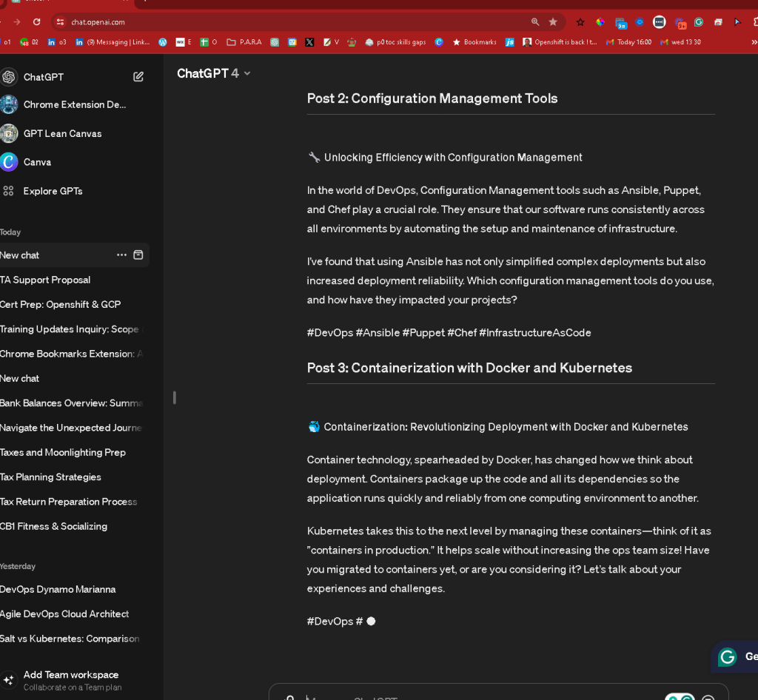Open the rainbow color wheel extension
The height and width of the screenshot is (700, 758).
click(x=600, y=22)
